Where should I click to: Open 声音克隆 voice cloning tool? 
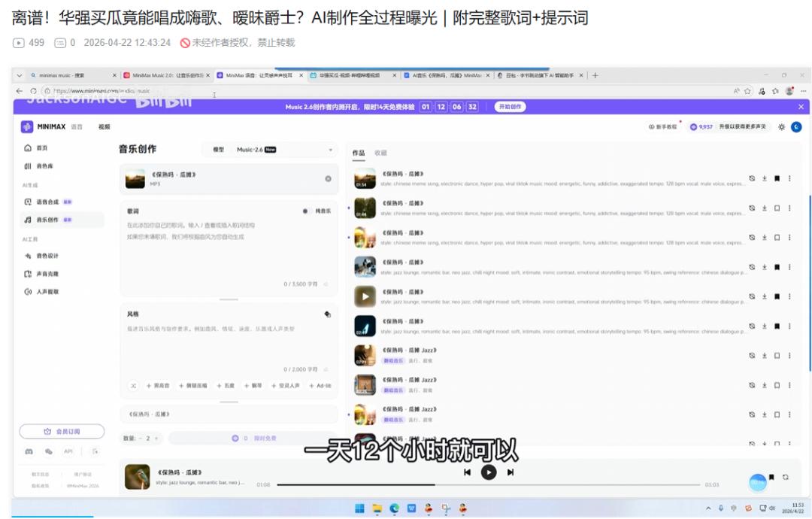pos(41,274)
